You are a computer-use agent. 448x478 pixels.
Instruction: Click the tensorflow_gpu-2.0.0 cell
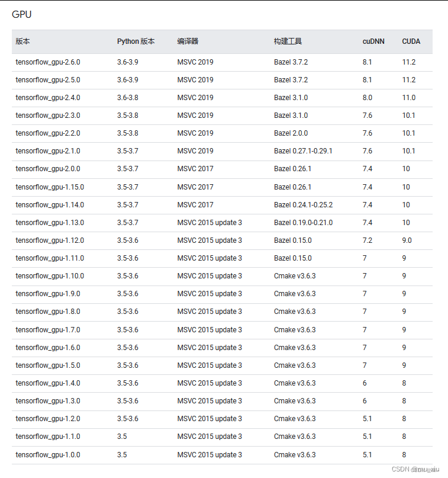(48, 169)
